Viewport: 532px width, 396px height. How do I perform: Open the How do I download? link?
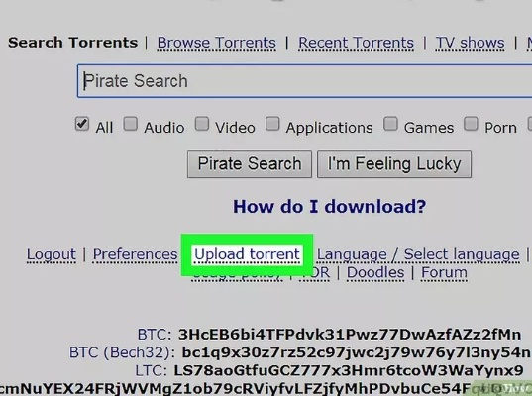tap(329, 206)
